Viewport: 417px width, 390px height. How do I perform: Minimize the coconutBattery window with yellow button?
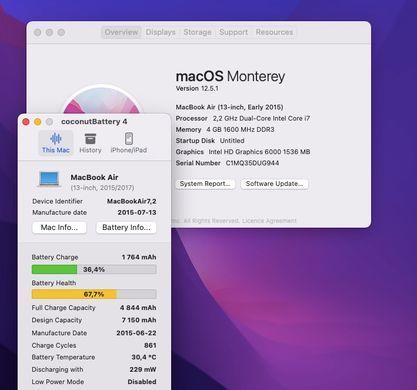pos(38,122)
